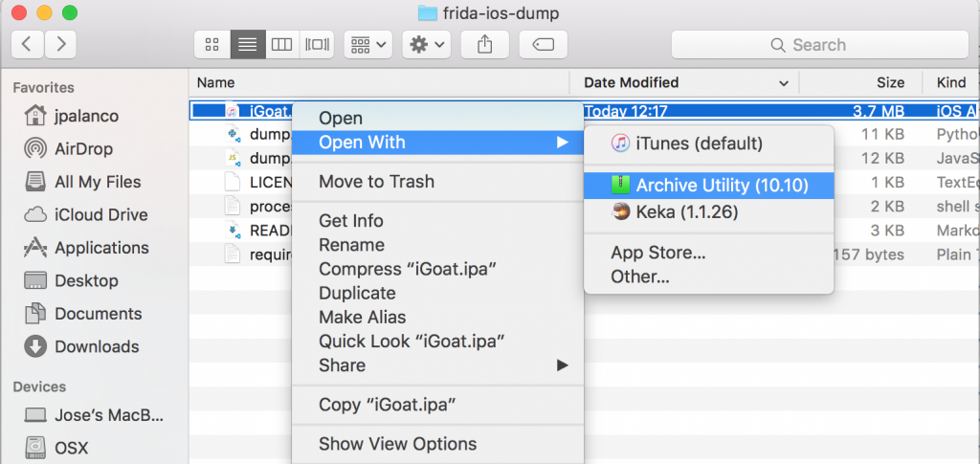Select All My Files in sidebar
980x464 pixels.
coord(82,182)
